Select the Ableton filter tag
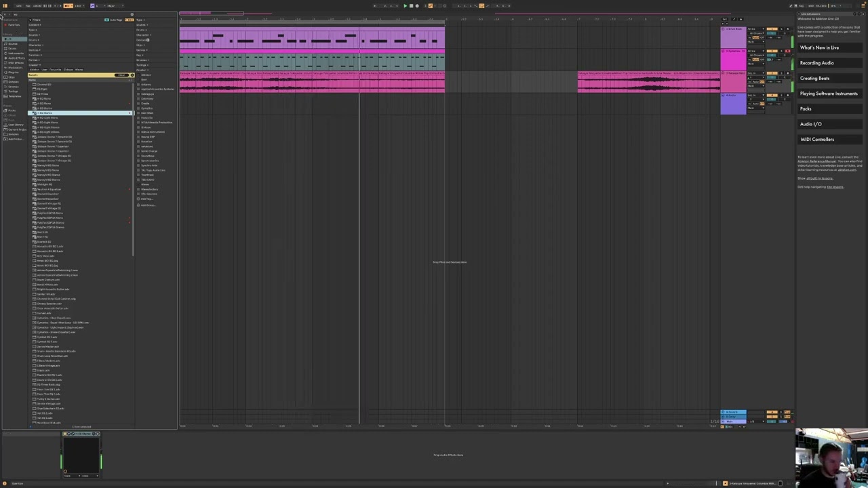This screenshot has height=488, width=868. pyautogui.click(x=35, y=70)
